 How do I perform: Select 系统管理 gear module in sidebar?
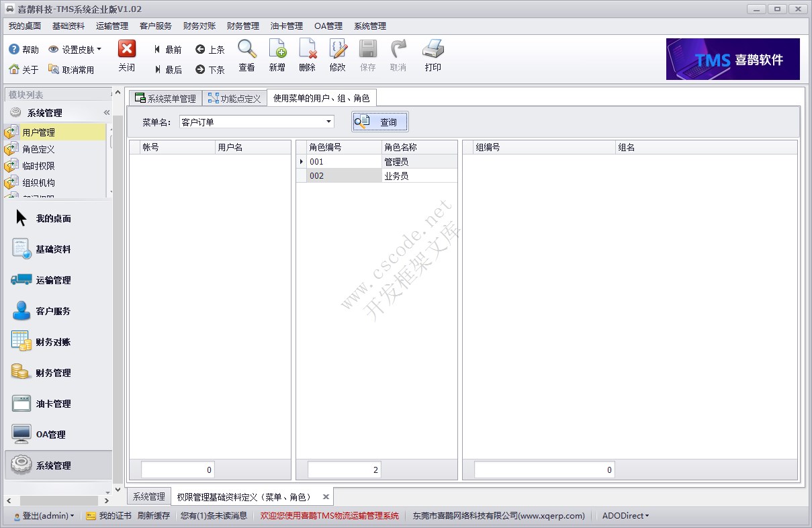(58, 465)
